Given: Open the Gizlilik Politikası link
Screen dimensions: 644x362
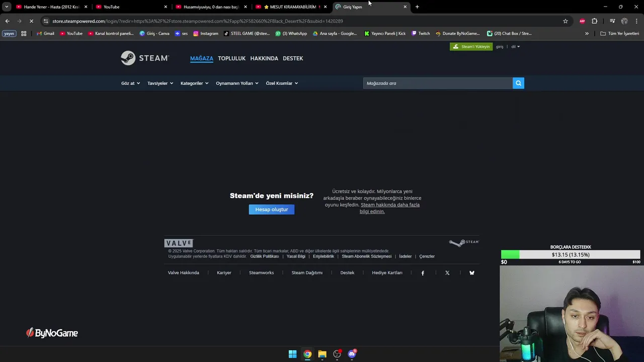Looking at the screenshot, I should pyautogui.click(x=265, y=256).
